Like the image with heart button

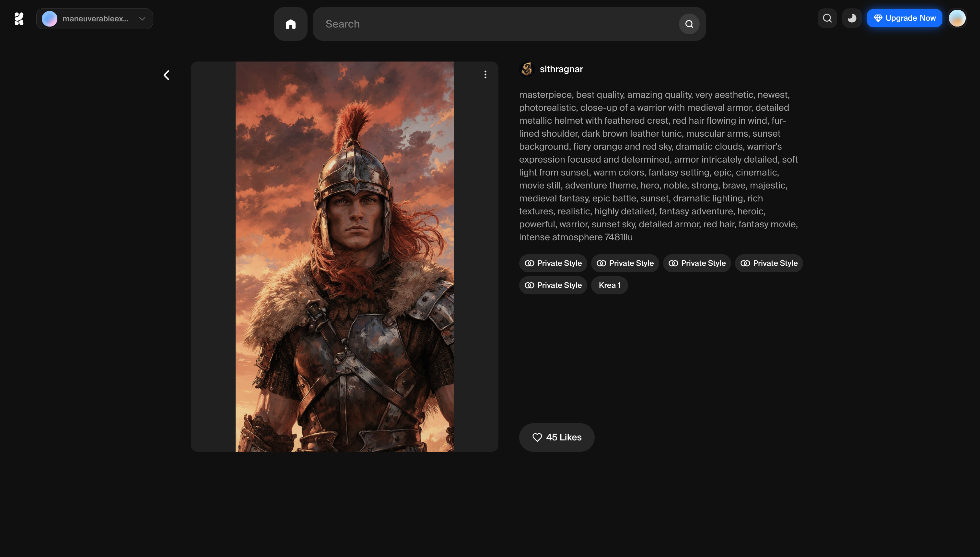click(557, 437)
